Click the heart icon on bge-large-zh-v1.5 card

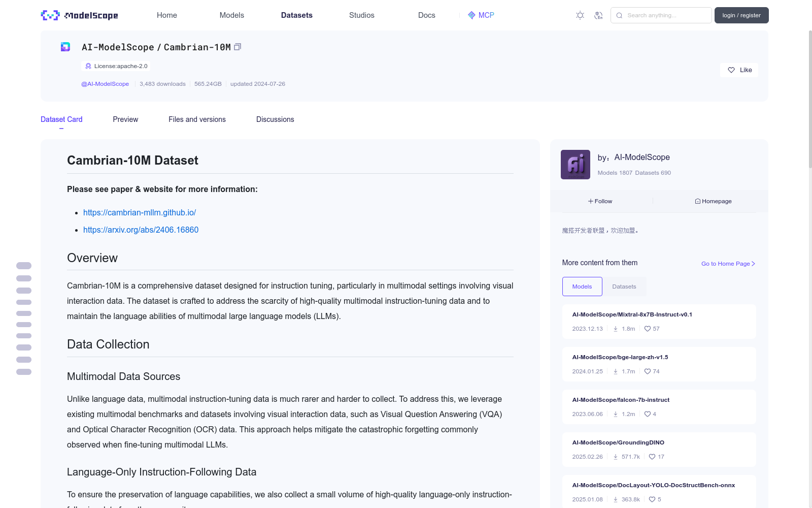pyautogui.click(x=648, y=371)
